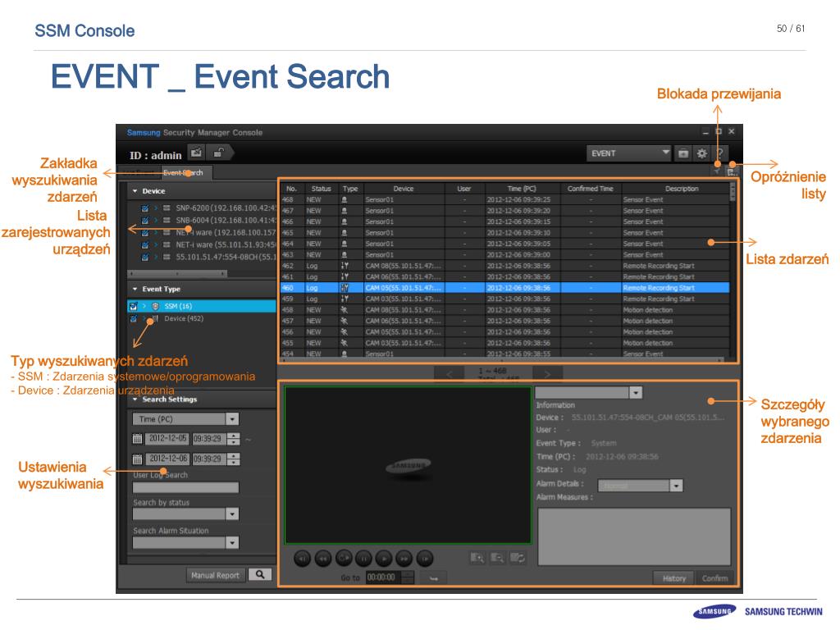Click pause playback button
Viewport: 840px width, 630px height.
[363, 558]
